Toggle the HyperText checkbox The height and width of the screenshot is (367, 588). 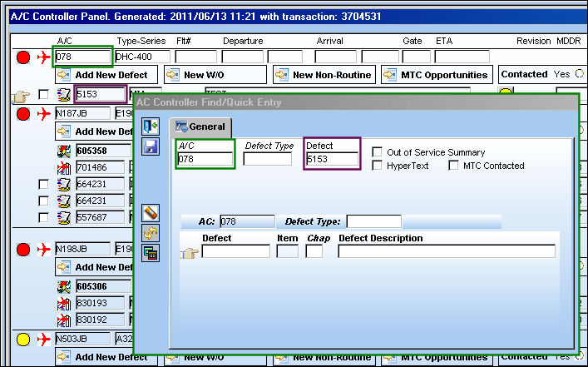point(377,166)
